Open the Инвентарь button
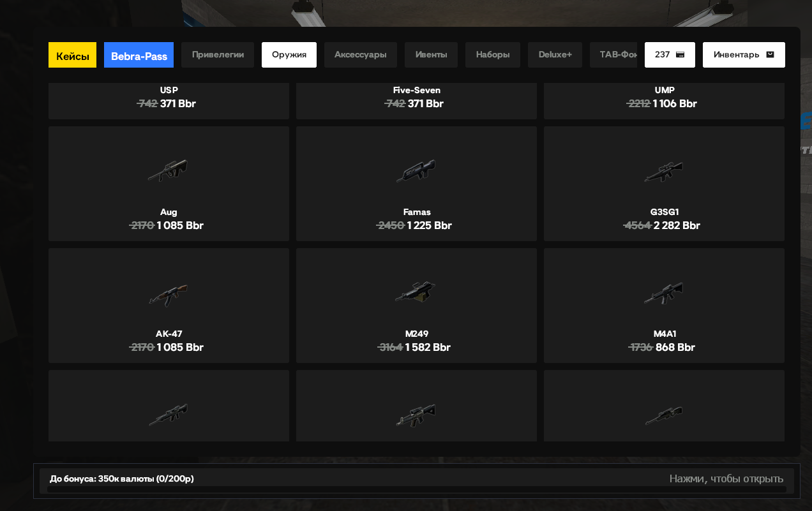This screenshot has width=812, height=511. tap(744, 55)
